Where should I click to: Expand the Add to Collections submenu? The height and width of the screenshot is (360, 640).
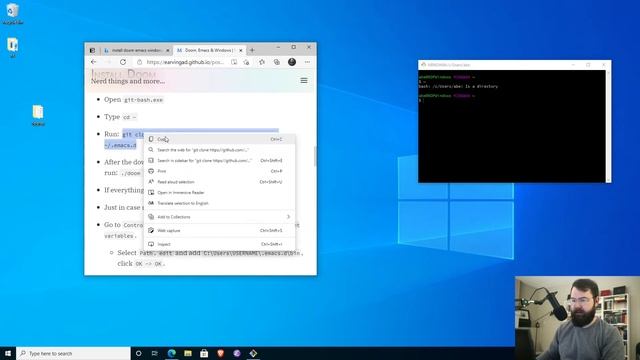pos(219,217)
